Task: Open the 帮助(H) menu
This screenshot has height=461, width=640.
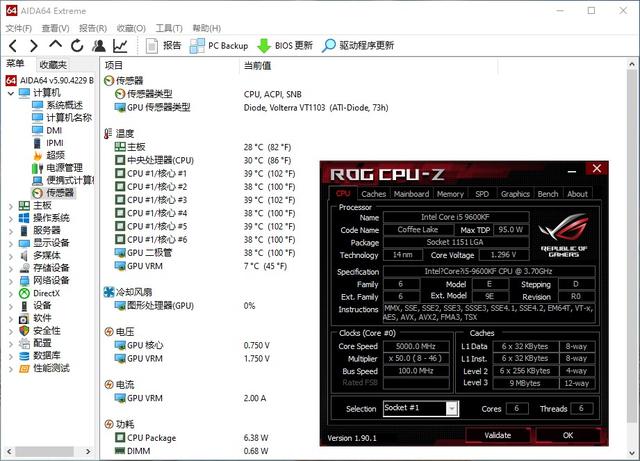Action: point(207,28)
